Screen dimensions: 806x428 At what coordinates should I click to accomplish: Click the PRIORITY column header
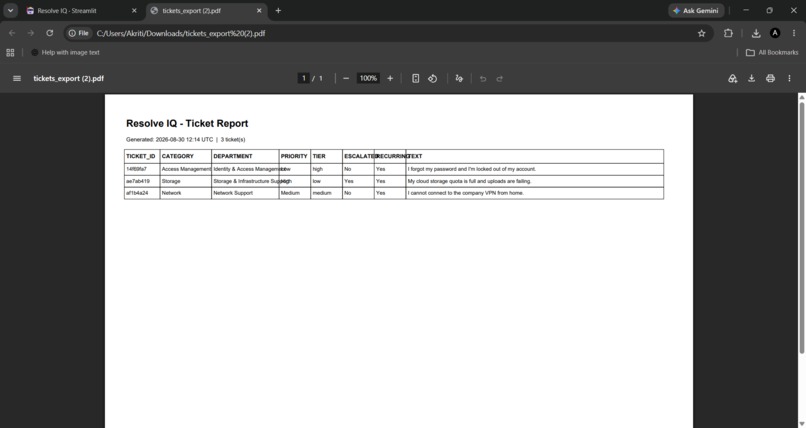tap(294, 156)
